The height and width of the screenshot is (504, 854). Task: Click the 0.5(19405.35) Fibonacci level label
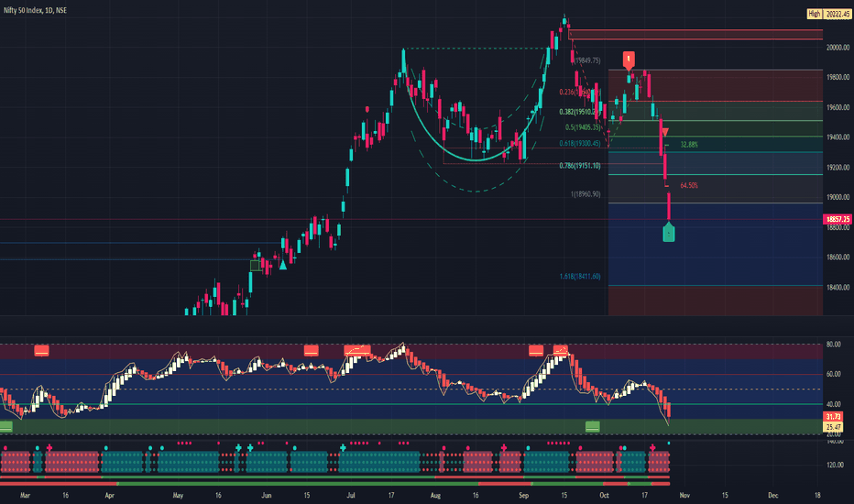583,127
